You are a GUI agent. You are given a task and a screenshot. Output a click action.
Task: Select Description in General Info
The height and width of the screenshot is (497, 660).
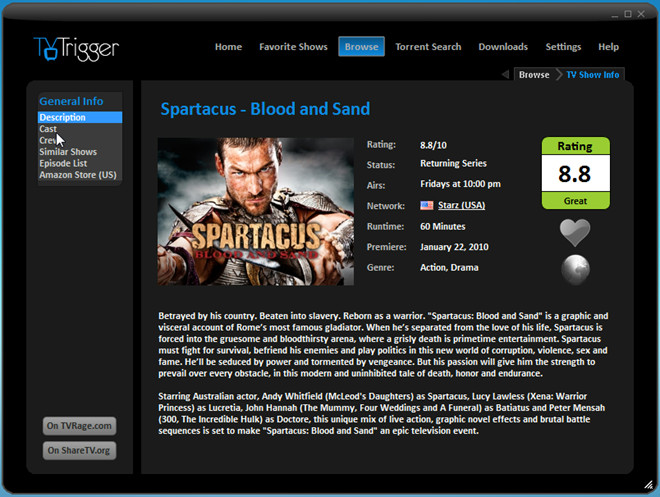tap(80, 117)
